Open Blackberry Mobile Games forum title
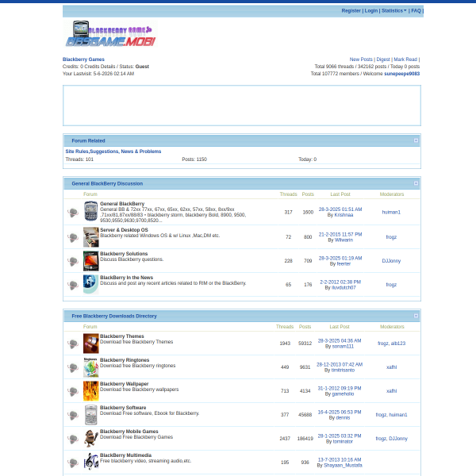Viewport: 476px width, 476px height. point(129,431)
